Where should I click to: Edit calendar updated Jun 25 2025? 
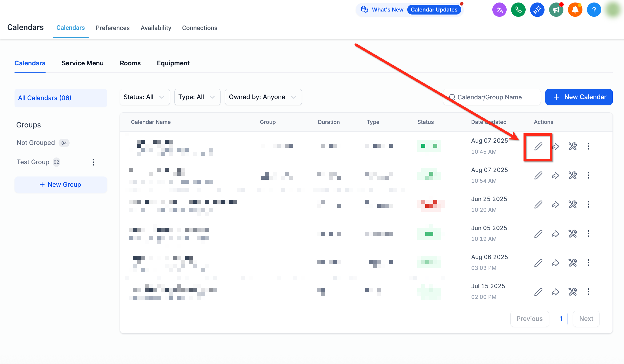[x=538, y=205]
